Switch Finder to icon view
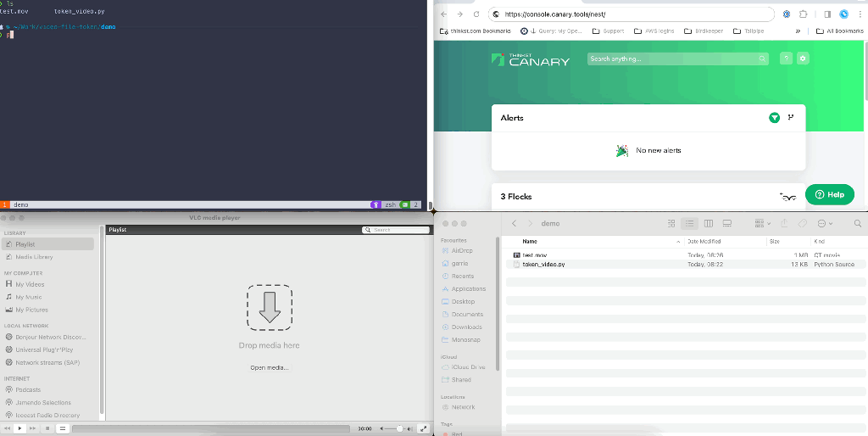 [x=671, y=223]
